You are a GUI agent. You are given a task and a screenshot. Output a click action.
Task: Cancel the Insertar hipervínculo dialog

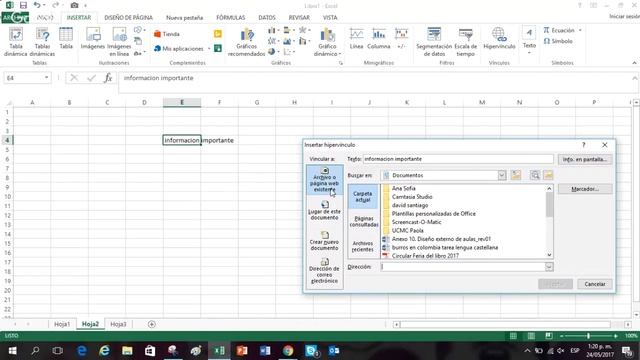coord(595,284)
